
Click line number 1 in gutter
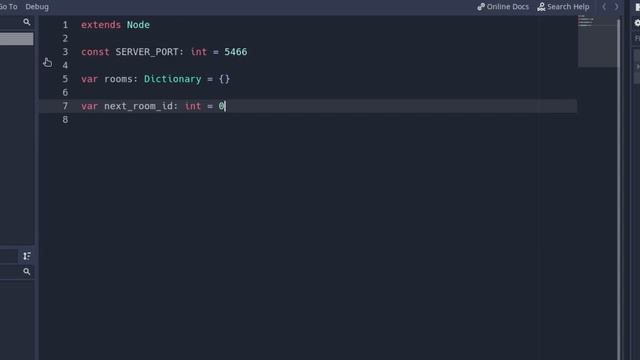65,25
